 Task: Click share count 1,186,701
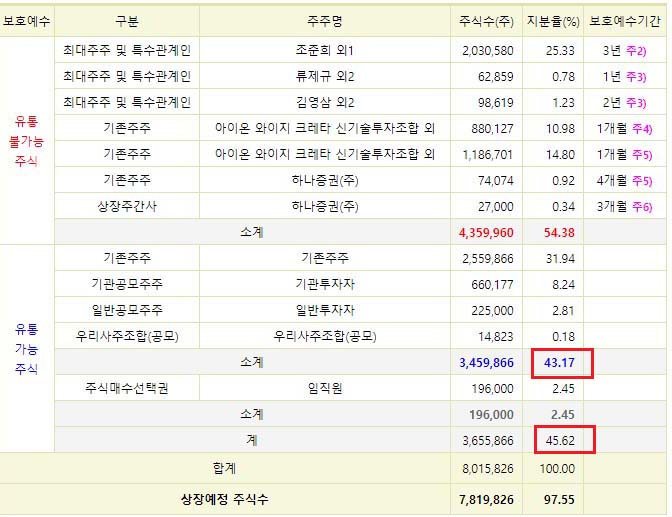[x=488, y=155]
